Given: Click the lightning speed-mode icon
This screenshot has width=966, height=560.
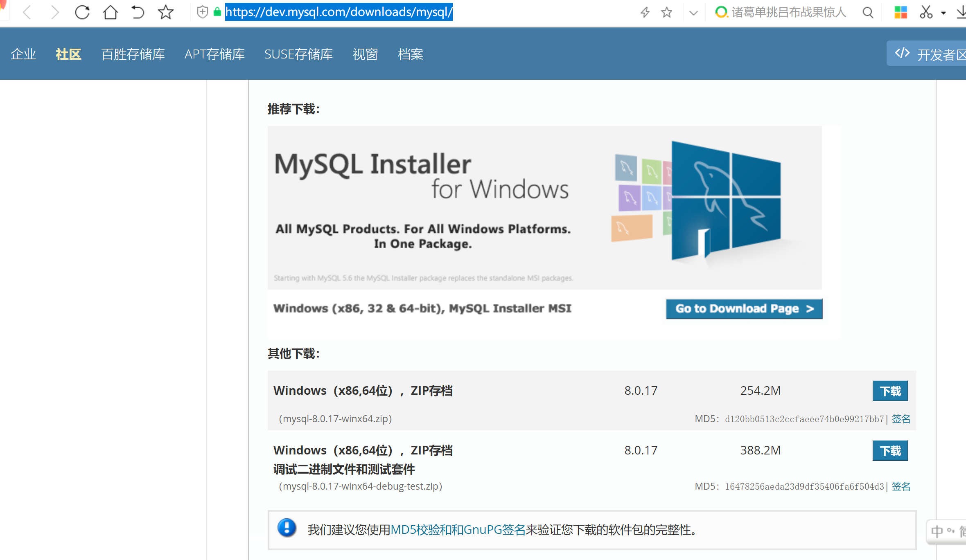Looking at the screenshot, I should [x=645, y=12].
